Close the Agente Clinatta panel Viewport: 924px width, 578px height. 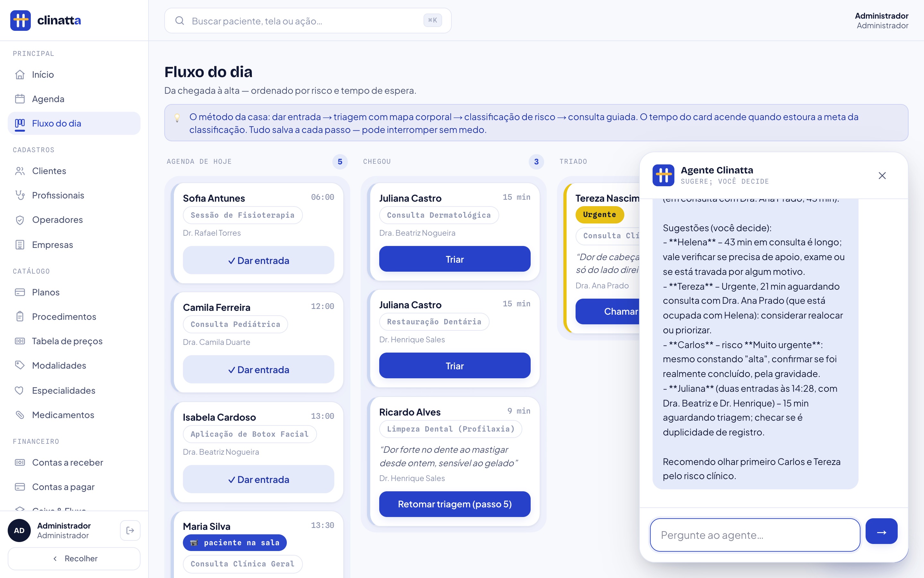(882, 175)
